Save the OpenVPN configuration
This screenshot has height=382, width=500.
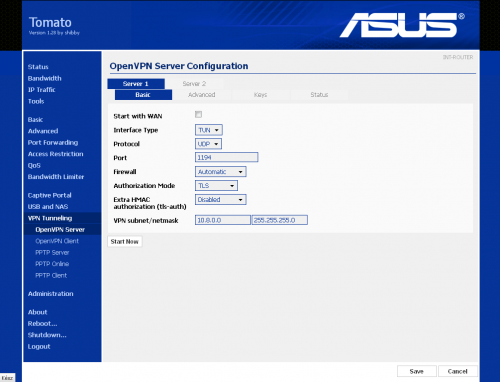tap(417, 371)
